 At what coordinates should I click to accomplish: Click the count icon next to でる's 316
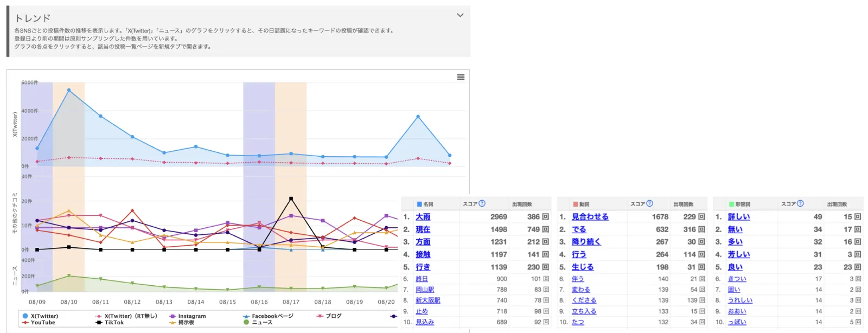click(x=701, y=229)
